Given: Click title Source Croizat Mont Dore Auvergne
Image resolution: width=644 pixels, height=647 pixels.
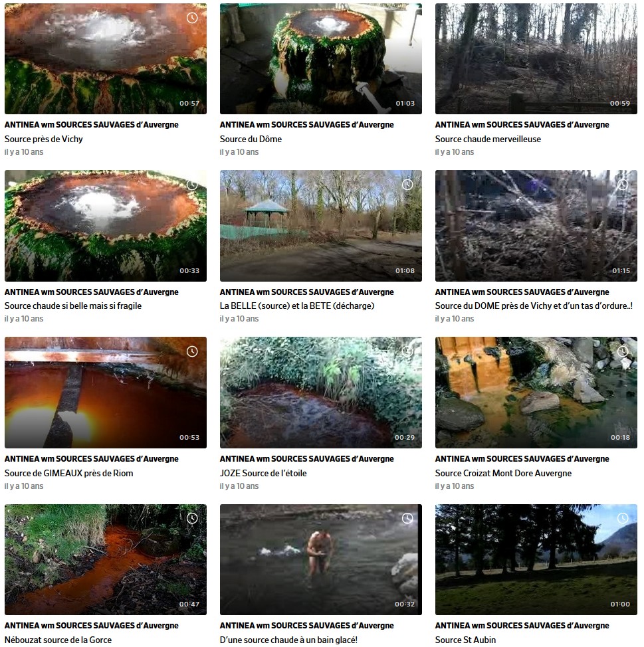Looking at the screenshot, I should click(x=503, y=473).
